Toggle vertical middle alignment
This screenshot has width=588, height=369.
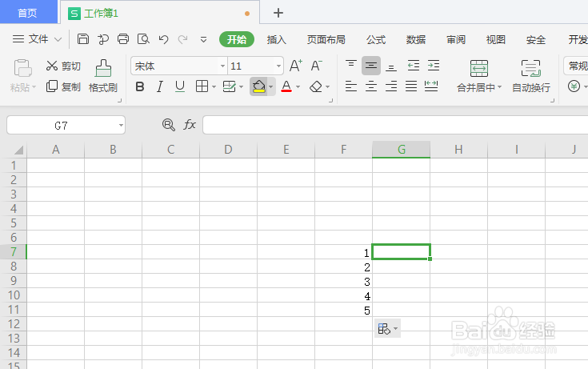[x=371, y=66]
